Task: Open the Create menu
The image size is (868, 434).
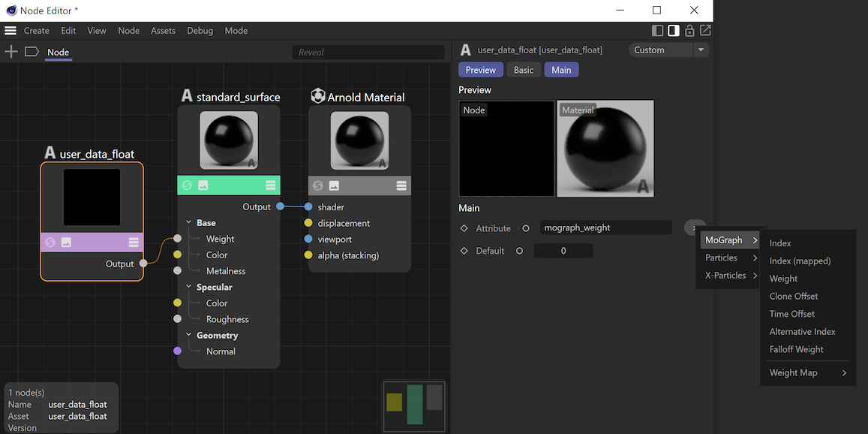Action: [x=37, y=31]
